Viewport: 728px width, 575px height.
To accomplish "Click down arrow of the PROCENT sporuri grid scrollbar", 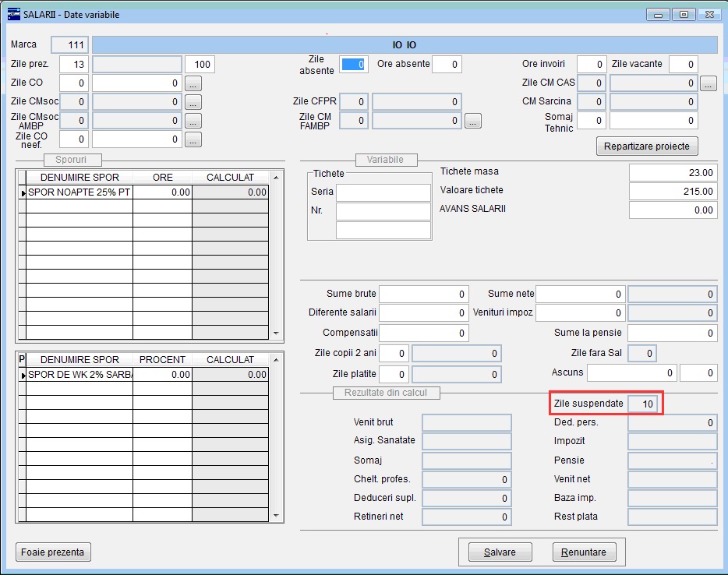I will 276,515.
